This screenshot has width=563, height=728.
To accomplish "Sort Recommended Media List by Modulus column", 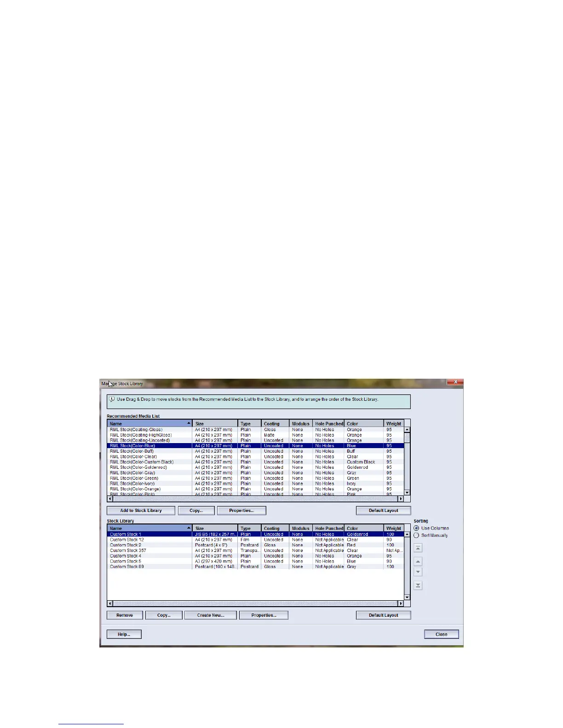I will [301, 424].
